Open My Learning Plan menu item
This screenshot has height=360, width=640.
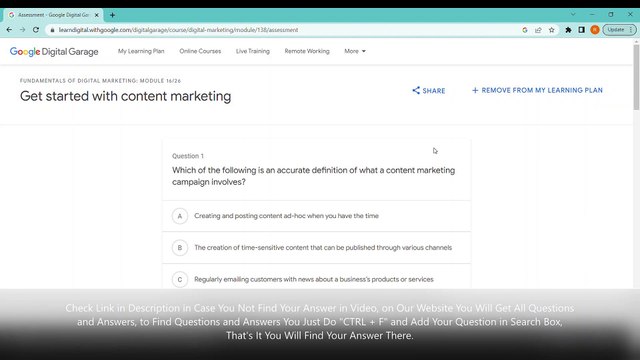point(141,51)
